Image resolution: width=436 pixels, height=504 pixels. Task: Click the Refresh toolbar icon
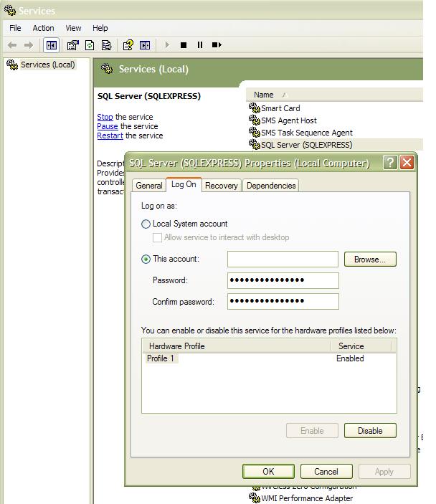click(90, 45)
